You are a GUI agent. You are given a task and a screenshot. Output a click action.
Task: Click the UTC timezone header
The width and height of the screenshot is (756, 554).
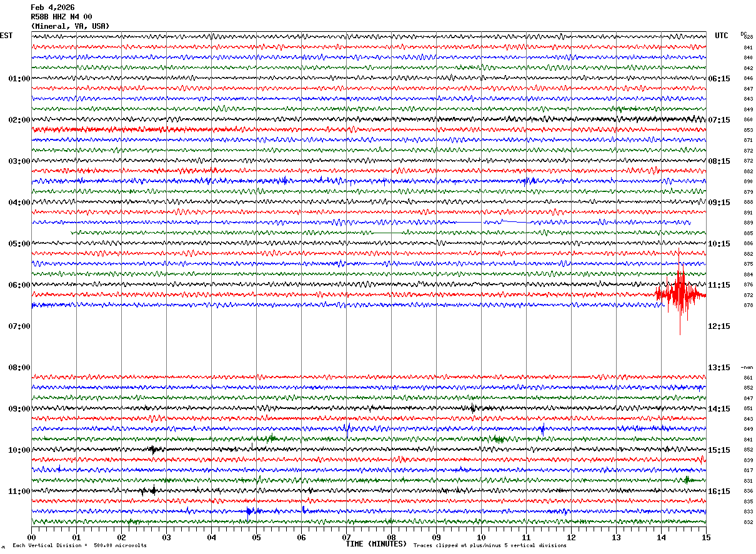(x=722, y=36)
